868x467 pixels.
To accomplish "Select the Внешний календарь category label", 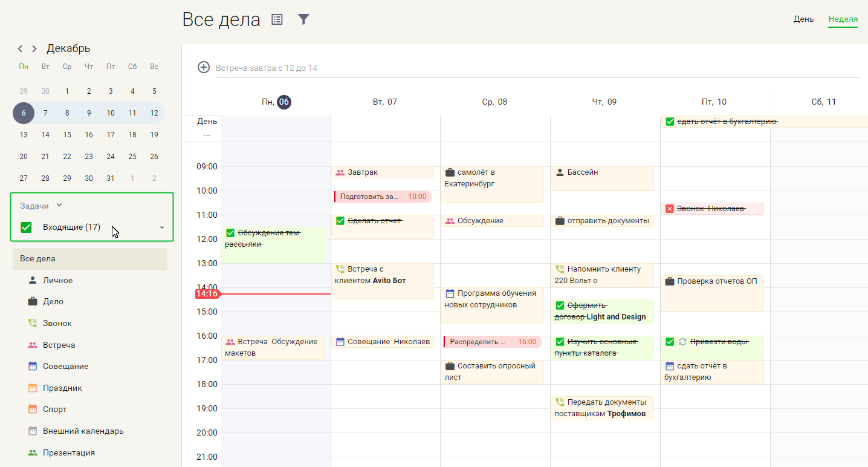I will pos(83,431).
